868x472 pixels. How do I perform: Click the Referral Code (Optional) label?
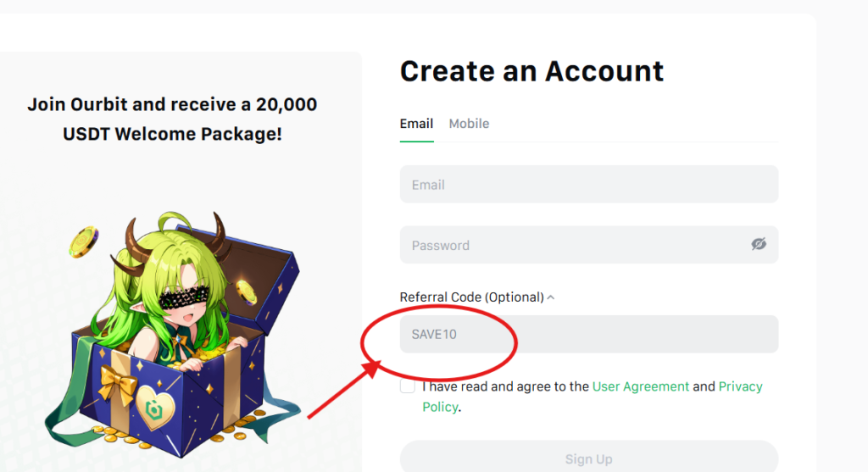tap(471, 297)
